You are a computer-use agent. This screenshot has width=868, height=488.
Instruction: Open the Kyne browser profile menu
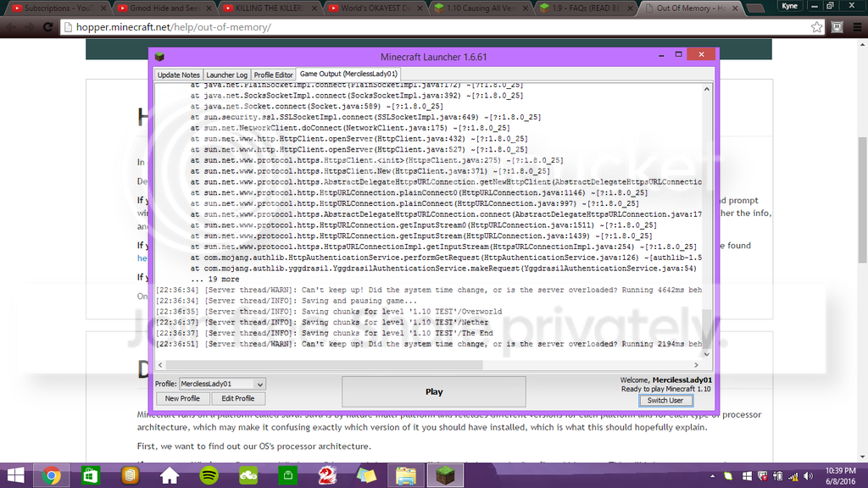pyautogui.click(x=789, y=6)
